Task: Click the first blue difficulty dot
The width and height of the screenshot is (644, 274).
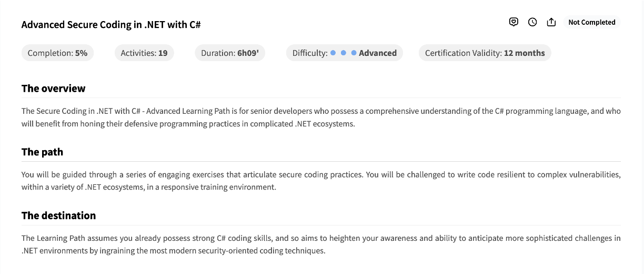Action: pyautogui.click(x=333, y=53)
